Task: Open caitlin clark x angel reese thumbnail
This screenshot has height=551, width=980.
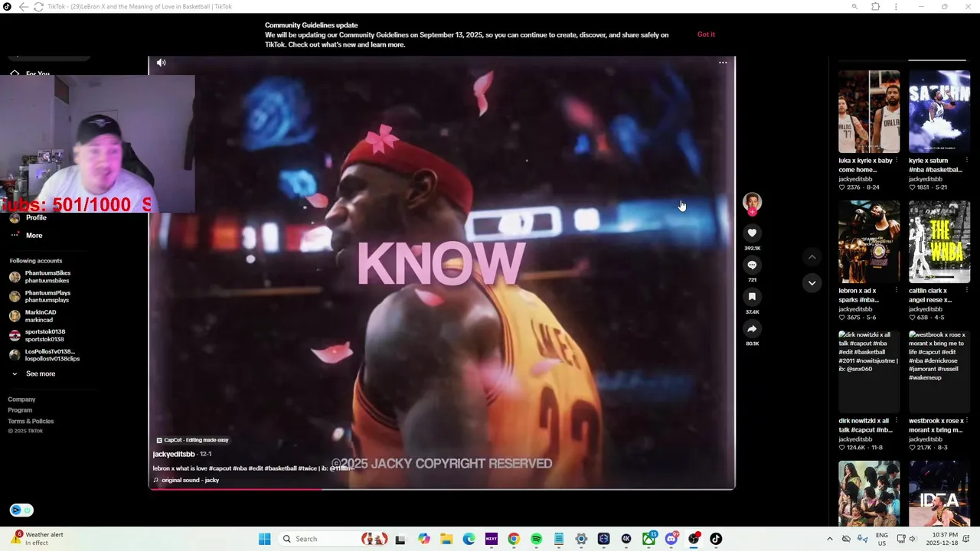Action: tap(939, 243)
